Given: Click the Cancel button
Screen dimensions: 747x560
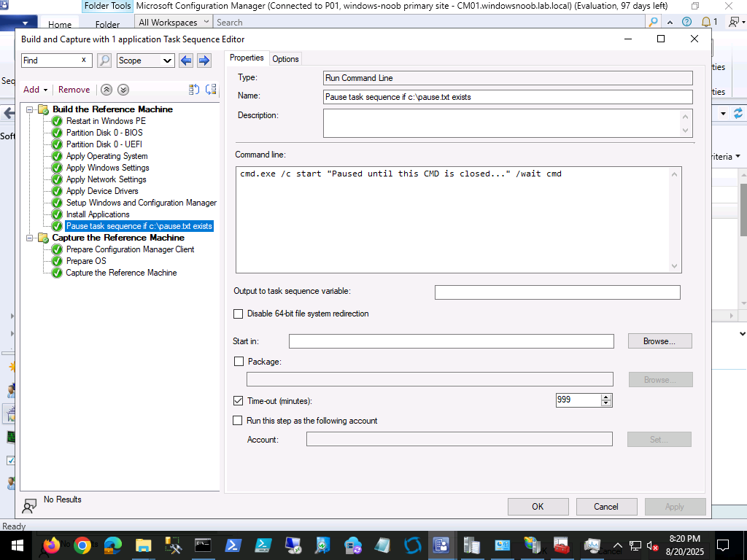Looking at the screenshot, I should pos(606,507).
